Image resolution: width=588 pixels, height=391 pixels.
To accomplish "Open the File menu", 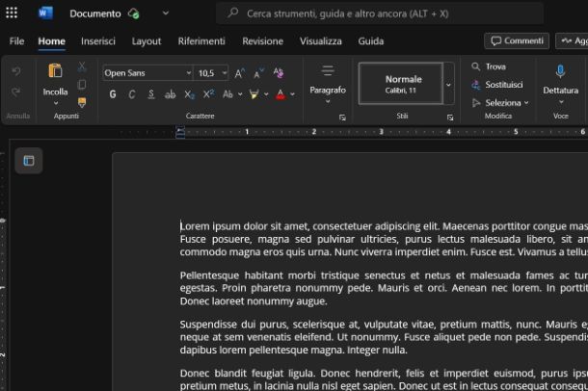I will point(17,41).
